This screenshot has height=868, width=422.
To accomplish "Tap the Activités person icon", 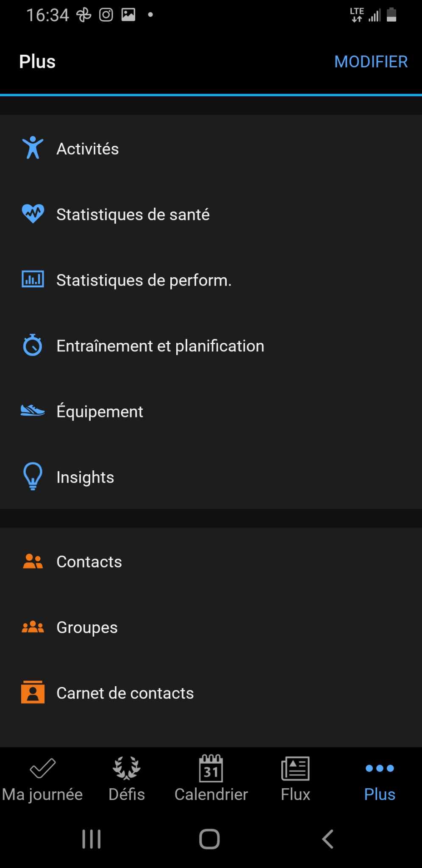I will coord(33,148).
